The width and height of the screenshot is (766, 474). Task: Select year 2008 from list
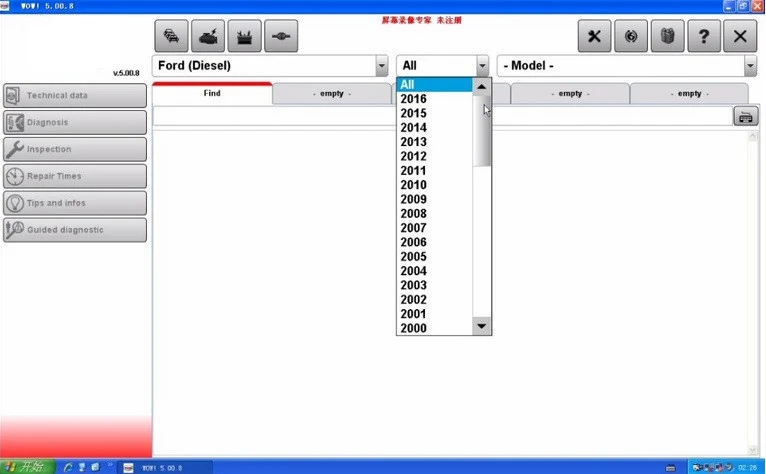click(434, 214)
